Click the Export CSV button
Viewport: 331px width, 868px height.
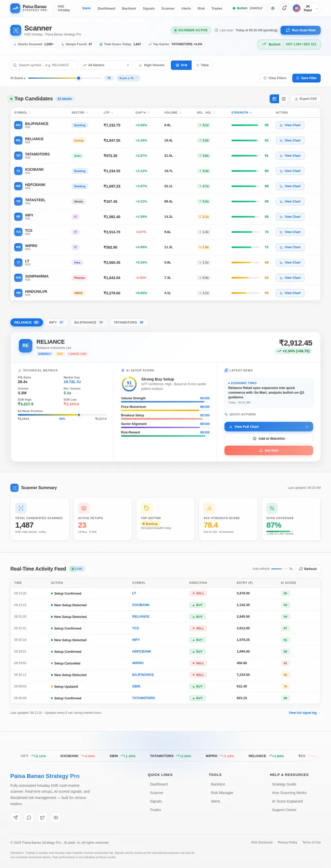[305, 98]
